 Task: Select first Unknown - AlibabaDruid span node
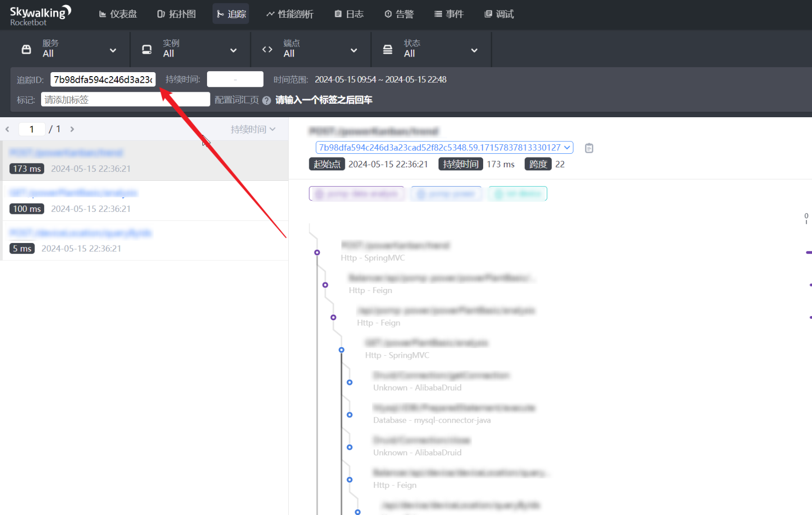tap(349, 382)
